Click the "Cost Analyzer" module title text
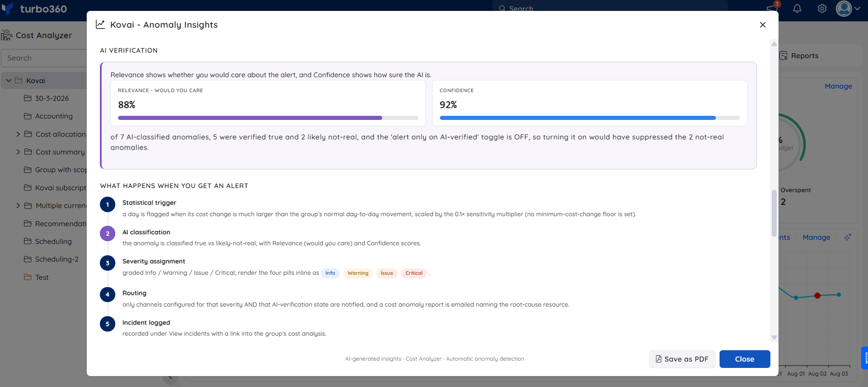Screen dimensions: 868x387 (x=44, y=35)
